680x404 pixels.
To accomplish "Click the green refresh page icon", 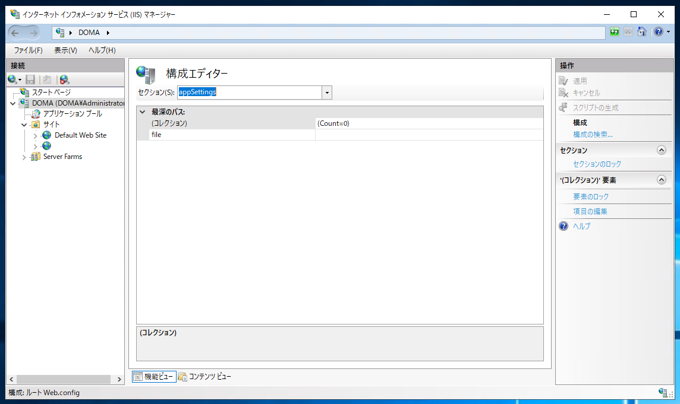I will (615, 32).
